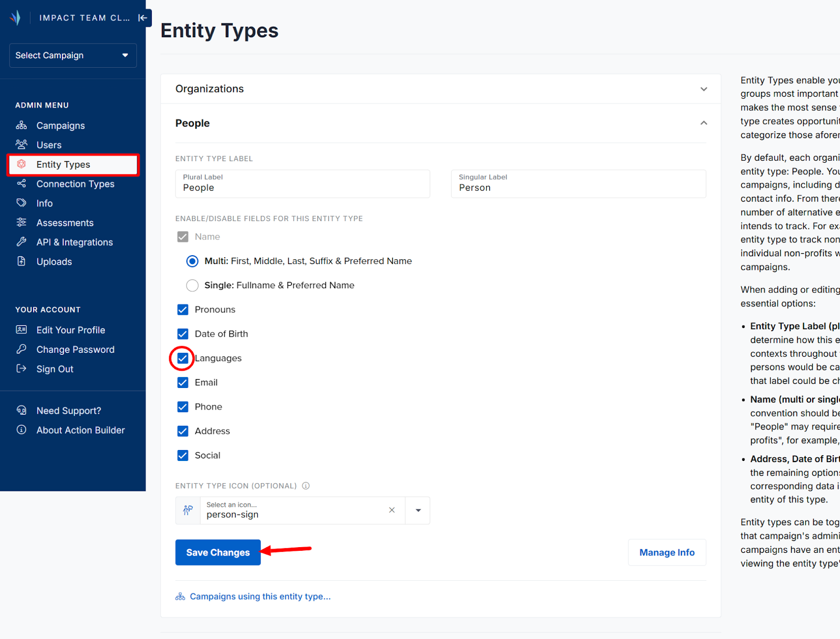This screenshot has width=840, height=639.
Task: Open the icon selector dropdown arrow
Action: pos(418,510)
